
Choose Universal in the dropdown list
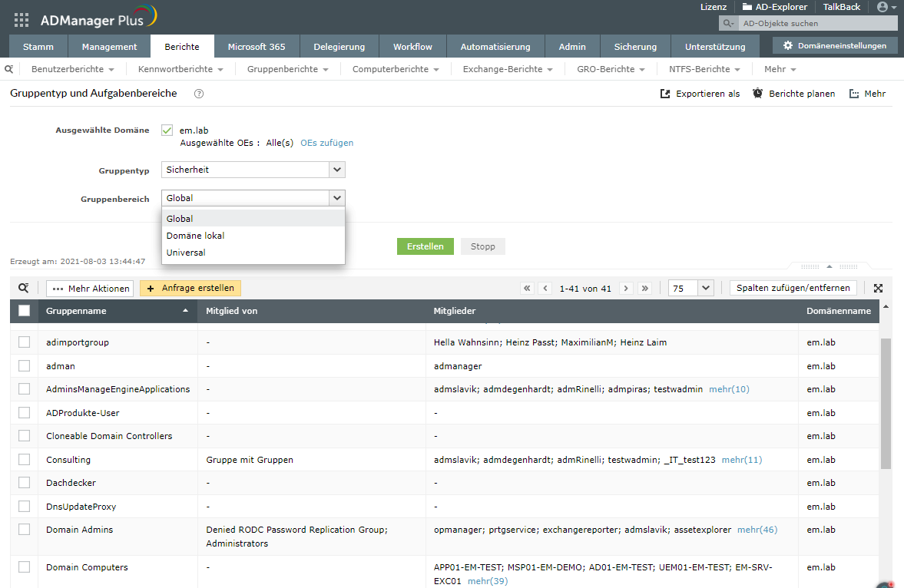pos(253,253)
